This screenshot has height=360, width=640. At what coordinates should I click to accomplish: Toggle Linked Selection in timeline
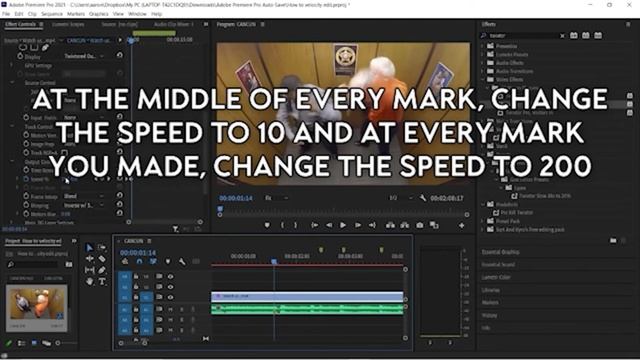[x=153, y=262]
